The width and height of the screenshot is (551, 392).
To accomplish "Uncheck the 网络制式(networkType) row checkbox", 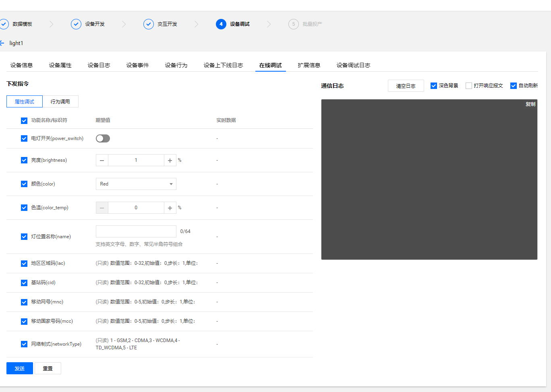I will pyautogui.click(x=24, y=344).
